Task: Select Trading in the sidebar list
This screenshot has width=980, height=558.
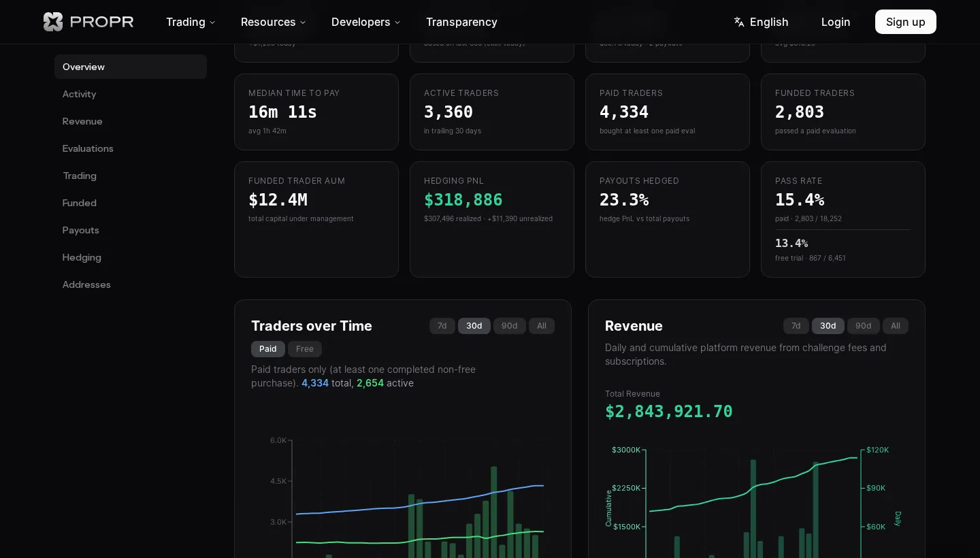Action: pos(131,176)
